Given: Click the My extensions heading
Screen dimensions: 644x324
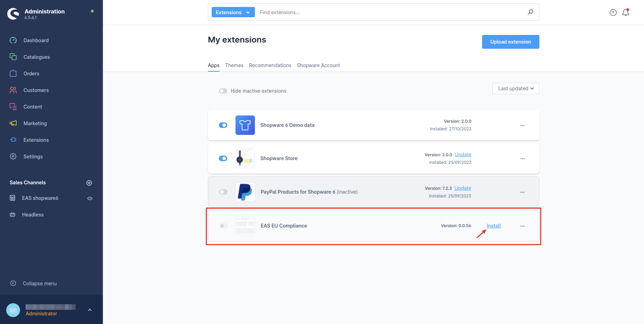Looking at the screenshot, I should point(237,40).
